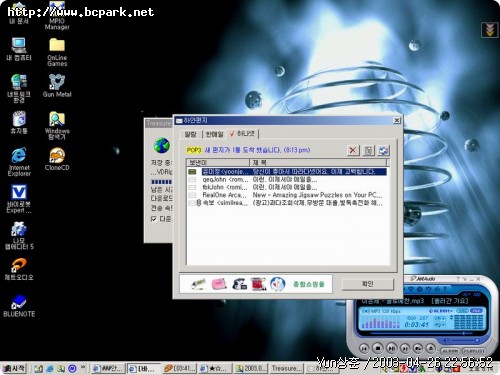Switch to the Treasure taskbar button
The image size is (500, 375).
(x=286, y=368)
